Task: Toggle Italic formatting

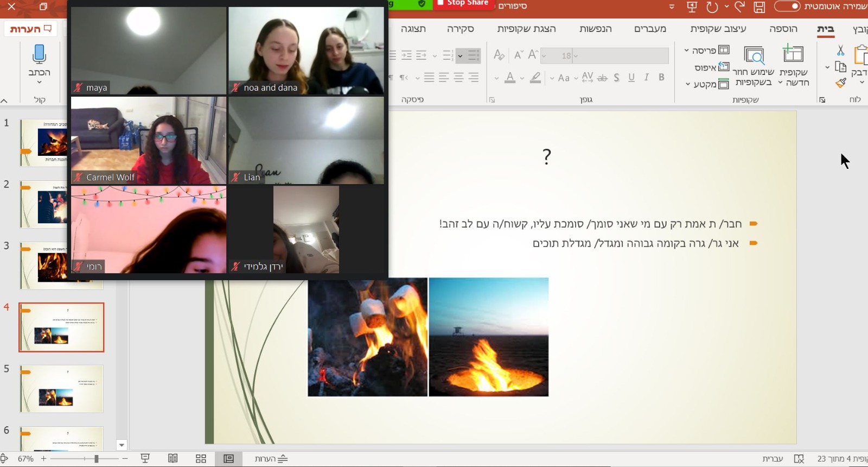Action: (x=647, y=78)
